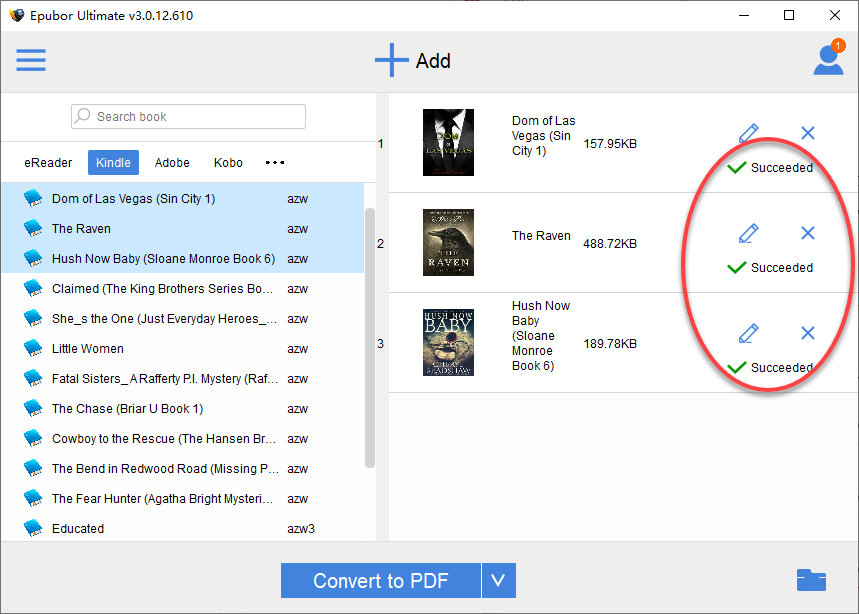
Task: Click Succeeded status for The Raven
Action: point(770,268)
